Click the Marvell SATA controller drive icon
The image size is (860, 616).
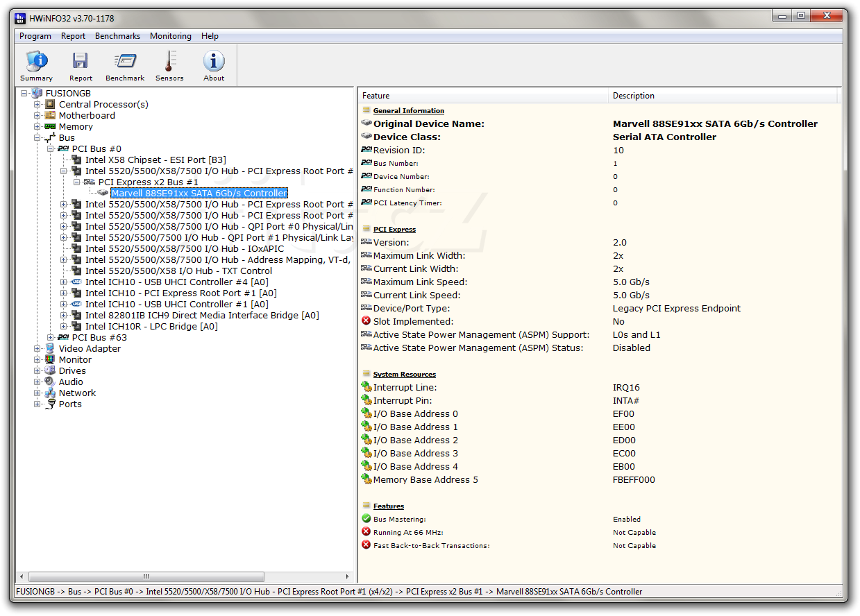click(103, 194)
